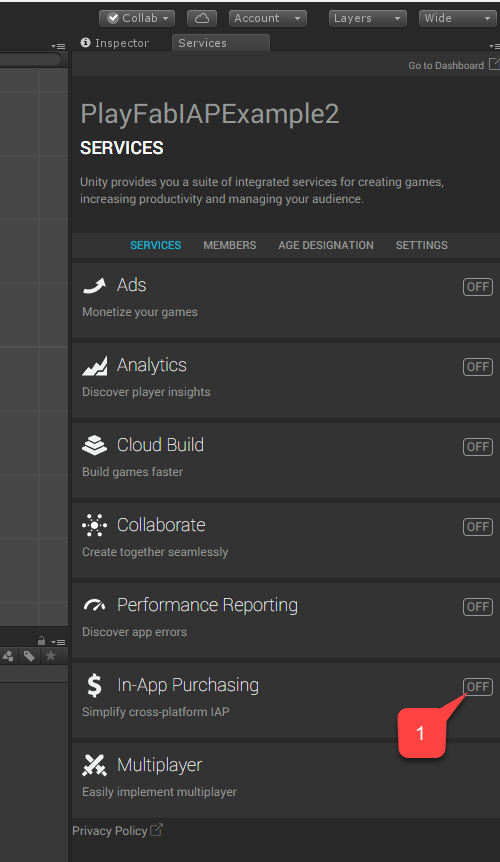This screenshot has width=500, height=862.
Task: Enable the In-App Purchasing OFF switch
Action: click(477, 687)
